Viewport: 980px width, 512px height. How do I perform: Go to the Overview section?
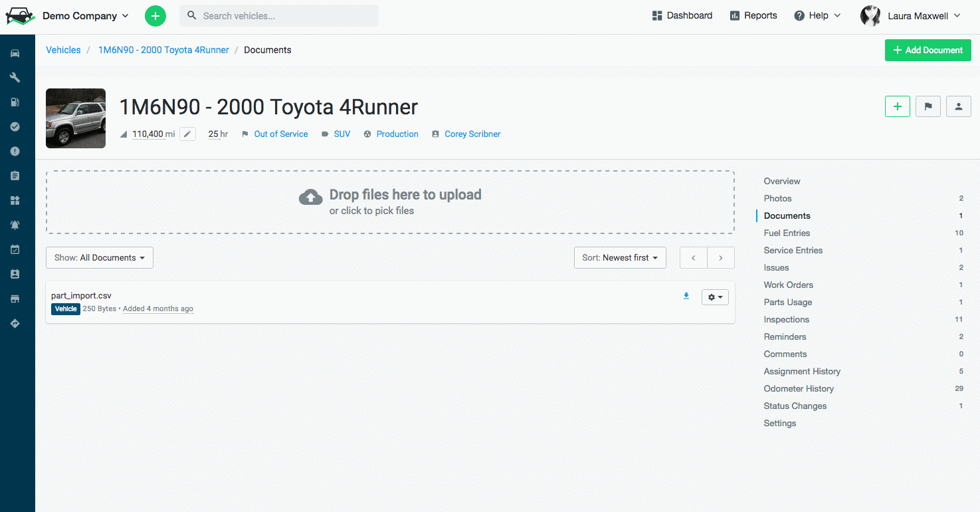coord(782,181)
